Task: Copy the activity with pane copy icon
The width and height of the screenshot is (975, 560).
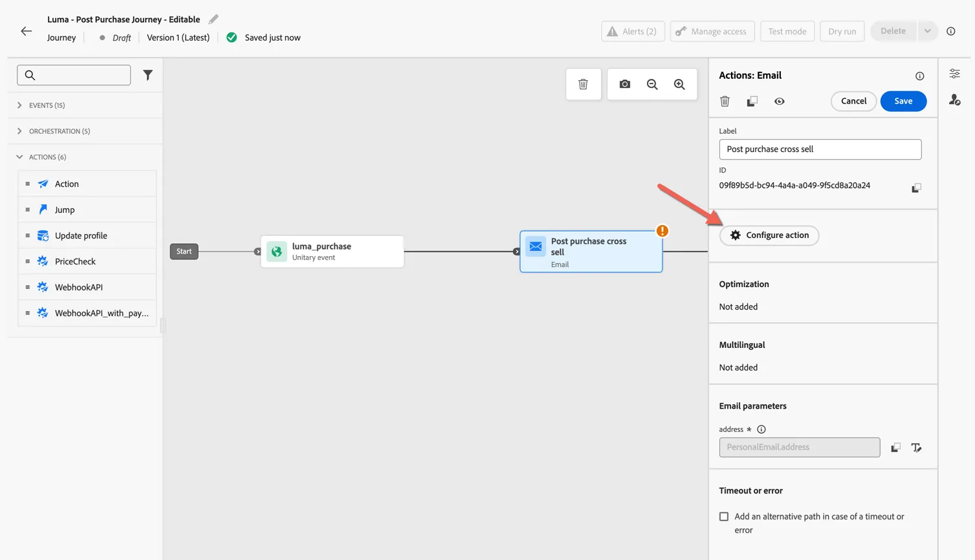Action: pyautogui.click(x=752, y=101)
